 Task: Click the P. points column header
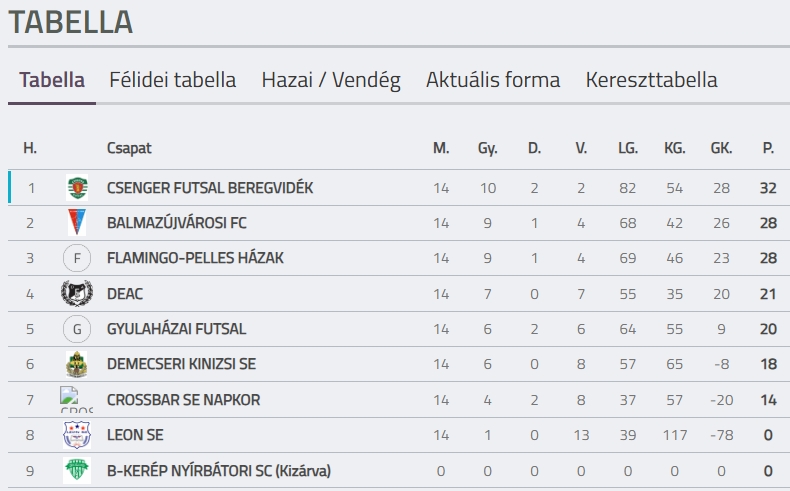coord(768,148)
